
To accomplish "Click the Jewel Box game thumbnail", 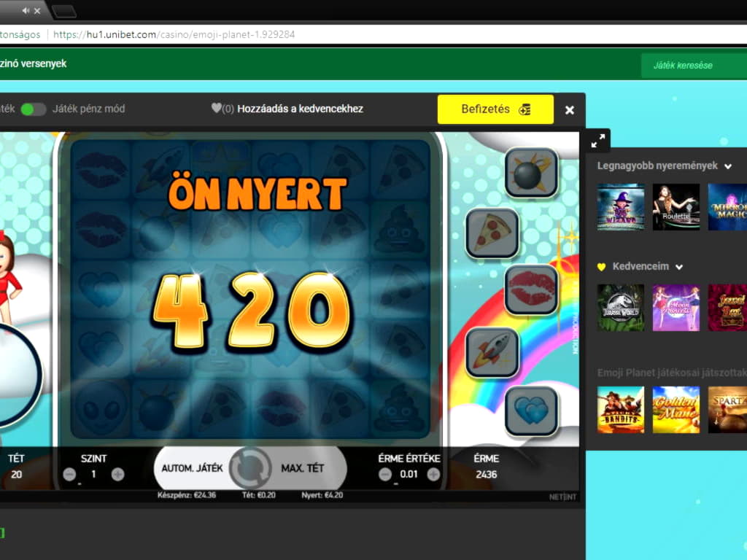I will point(727,308).
